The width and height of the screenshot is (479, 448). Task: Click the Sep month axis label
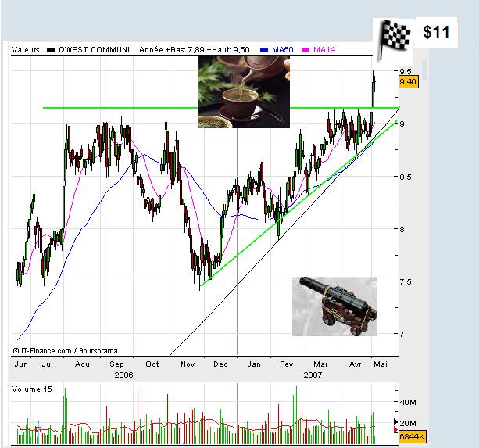pos(116,364)
